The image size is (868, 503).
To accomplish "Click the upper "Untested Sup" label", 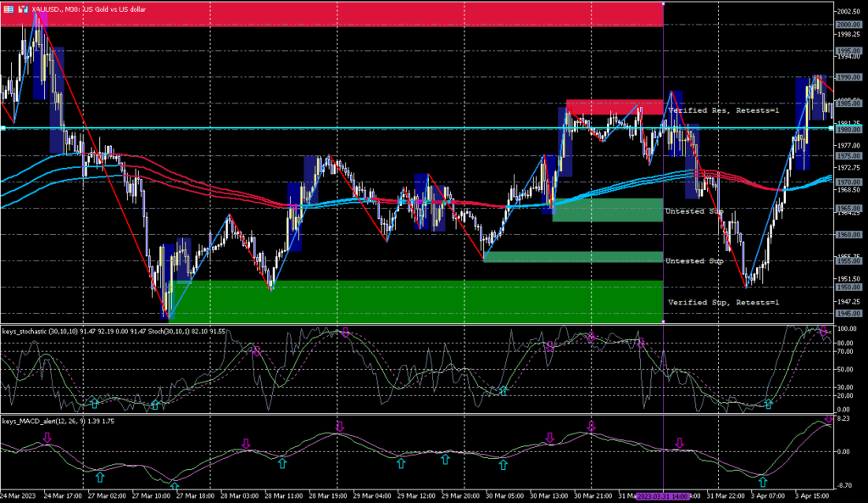I will pyautogui.click(x=693, y=210).
